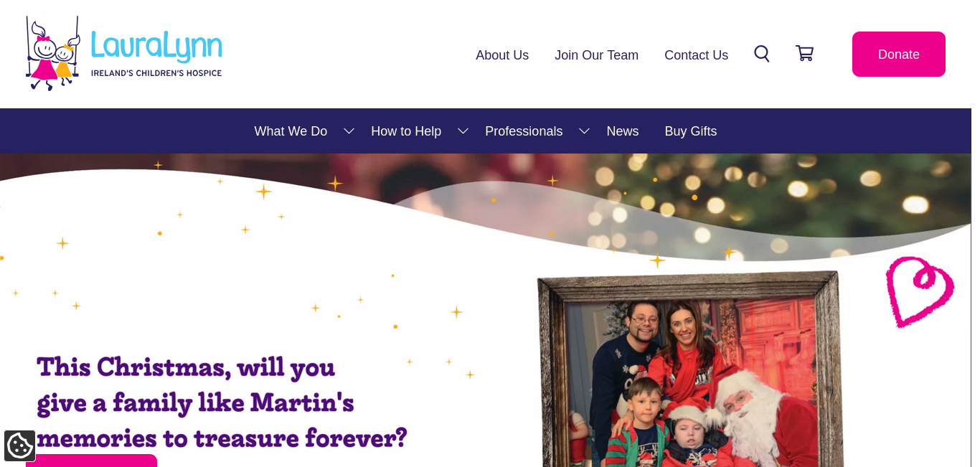Expand the Professionals chevron
Image resolution: width=980 pixels, height=467 pixels.
(x=584, y=131)
